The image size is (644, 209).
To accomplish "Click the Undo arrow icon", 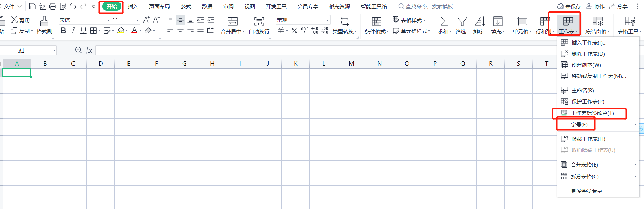I will 73,6.
